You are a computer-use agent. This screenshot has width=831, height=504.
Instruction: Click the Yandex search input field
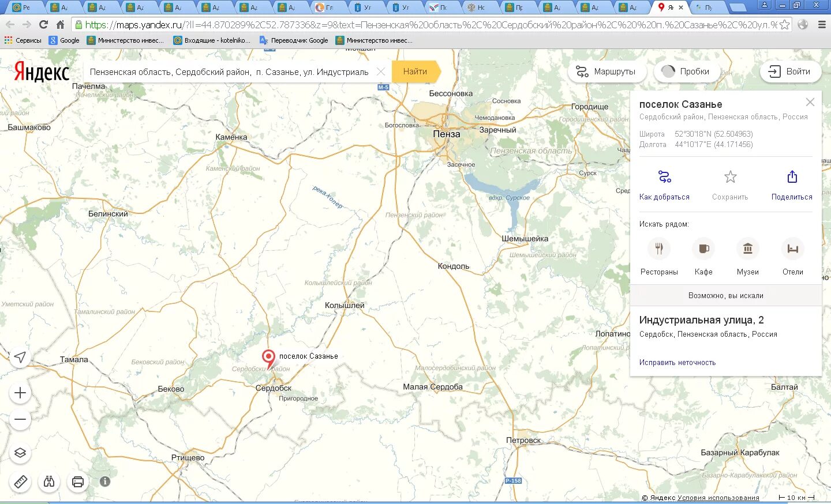pos(229,72)
